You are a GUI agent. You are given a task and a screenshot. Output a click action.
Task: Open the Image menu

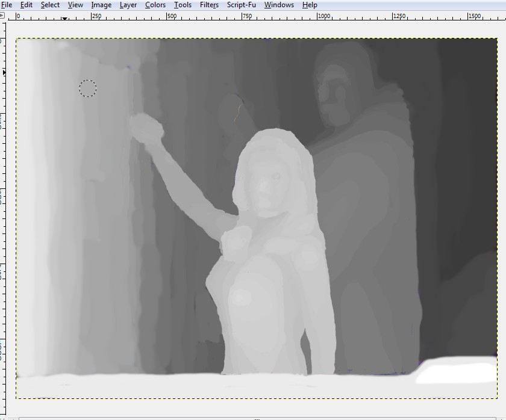pos(101,5)
